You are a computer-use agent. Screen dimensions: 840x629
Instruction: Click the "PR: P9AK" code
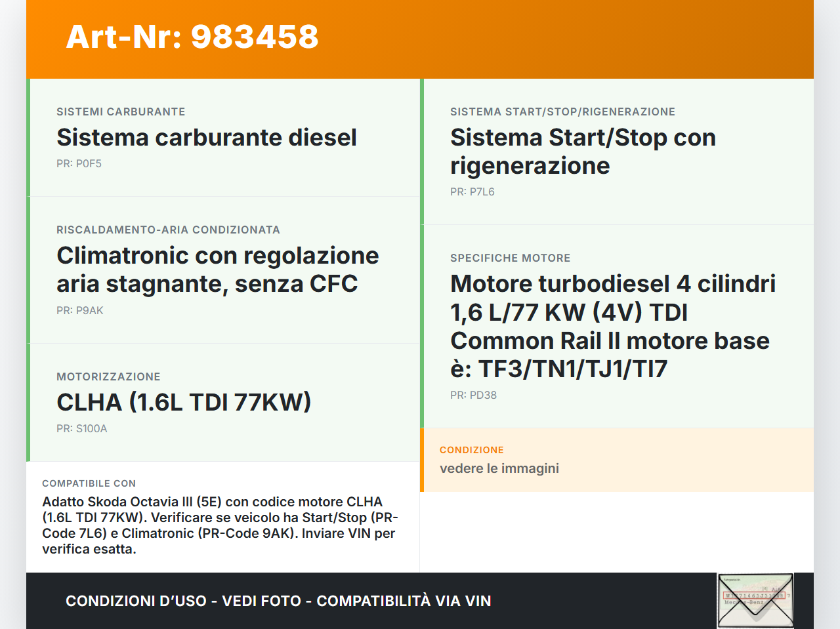coord(80,311)
